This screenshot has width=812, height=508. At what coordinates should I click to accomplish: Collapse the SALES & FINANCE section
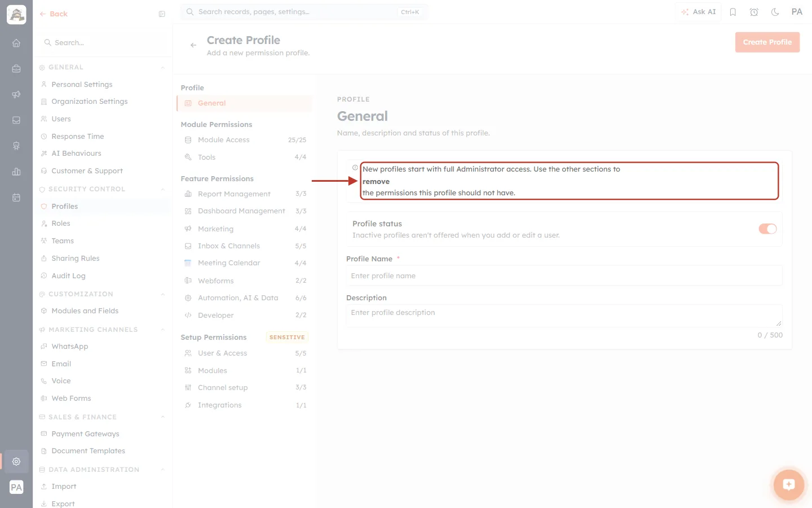tap(162, 418)
